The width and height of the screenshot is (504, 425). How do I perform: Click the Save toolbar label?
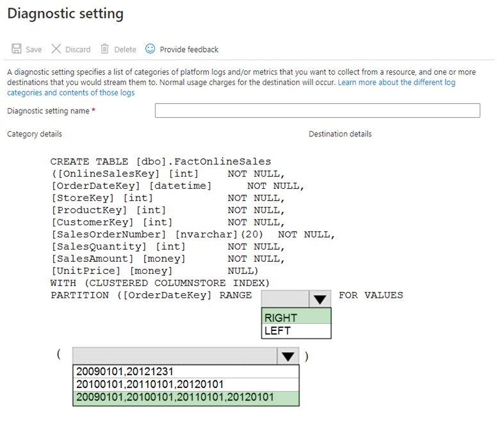(34, 49)
